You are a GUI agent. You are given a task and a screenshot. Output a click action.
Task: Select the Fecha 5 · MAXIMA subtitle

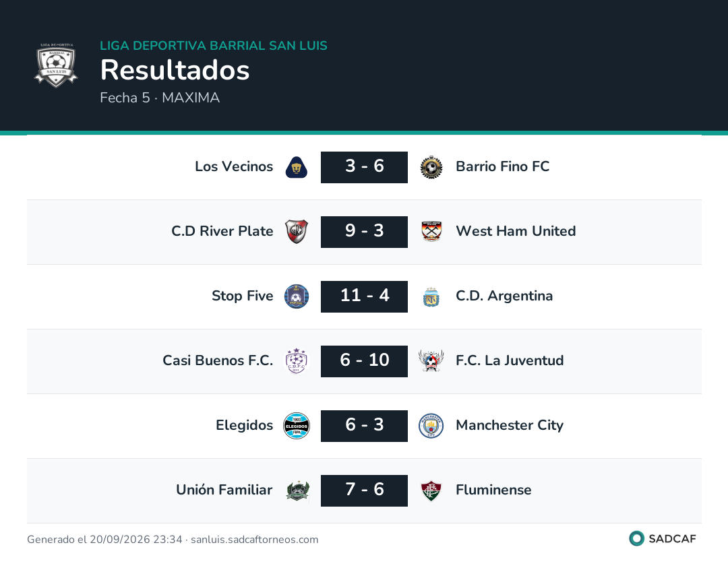pos(160,98)
